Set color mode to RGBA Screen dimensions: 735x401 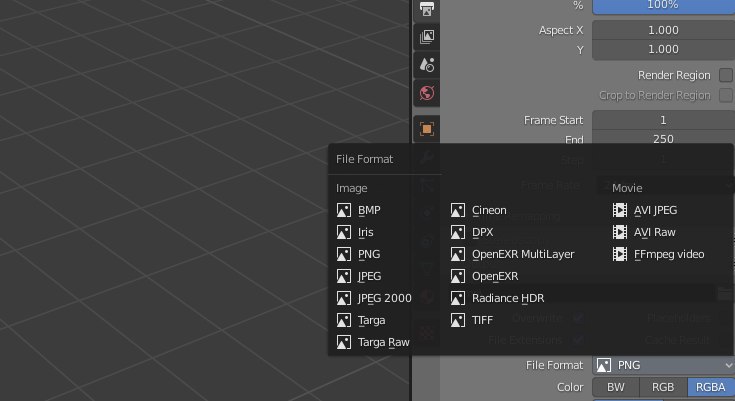pos(711,387)
